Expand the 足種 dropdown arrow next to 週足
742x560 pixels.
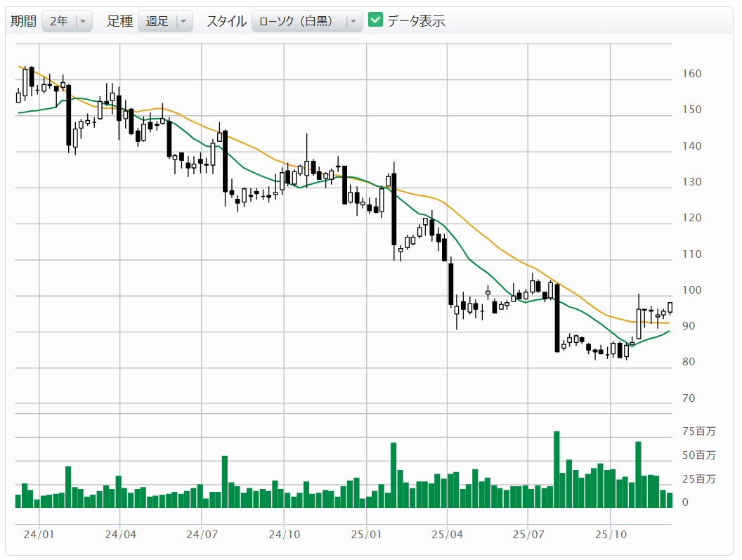click(183, 21)
